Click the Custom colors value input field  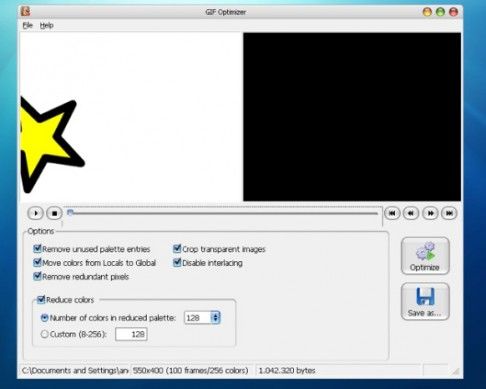point(131,334)
